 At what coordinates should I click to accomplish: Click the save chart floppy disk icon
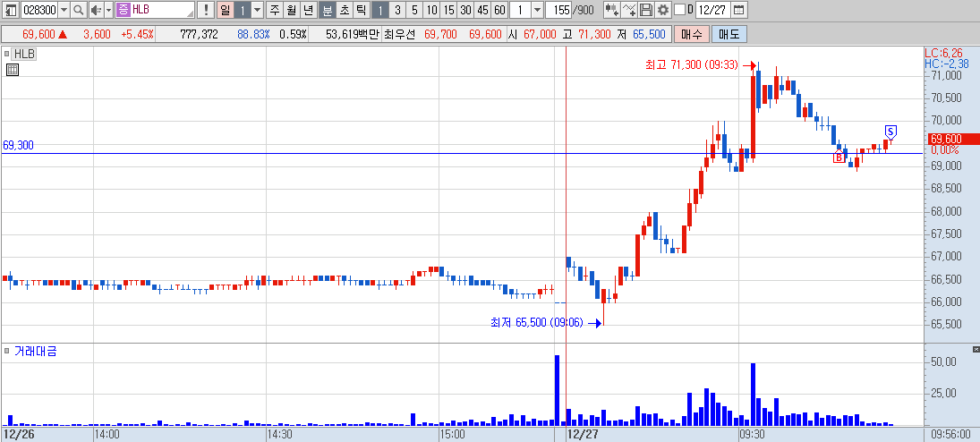[646, 9]
